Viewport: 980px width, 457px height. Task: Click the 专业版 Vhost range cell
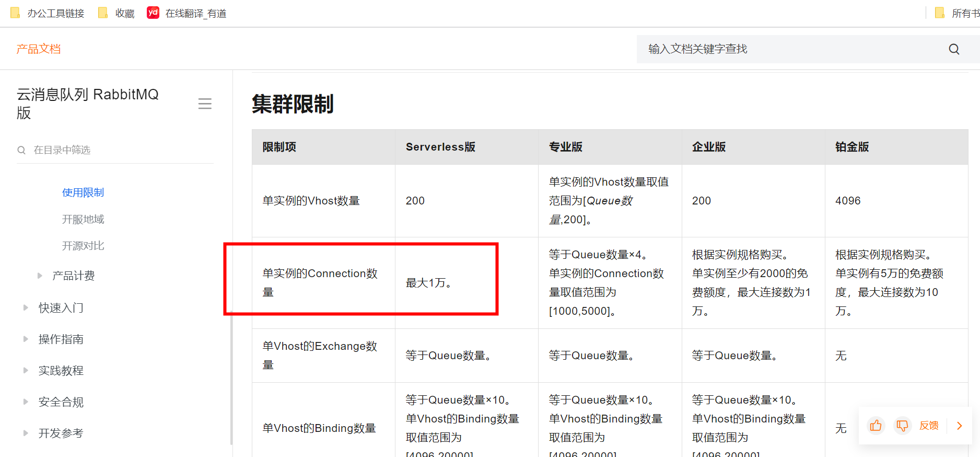[x=610, y=201]
